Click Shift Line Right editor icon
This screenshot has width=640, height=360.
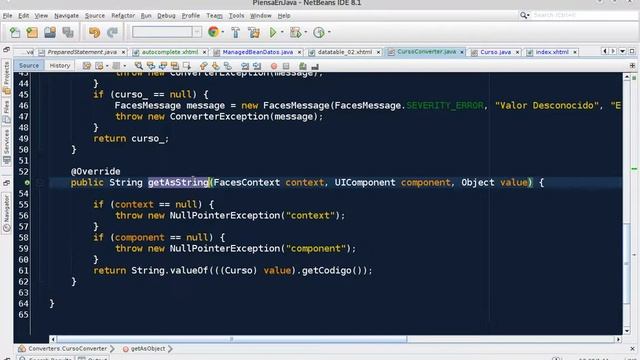coord(257,66)
